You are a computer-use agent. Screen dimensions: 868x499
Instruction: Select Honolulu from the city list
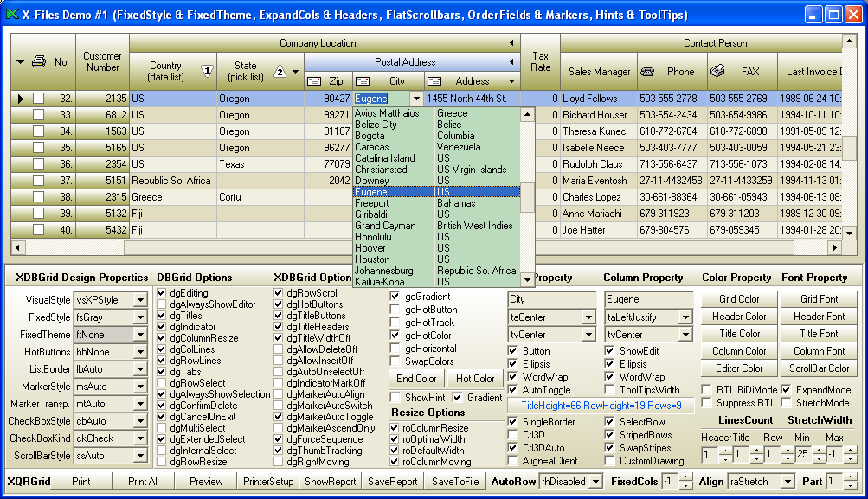[x=373, y=237]
